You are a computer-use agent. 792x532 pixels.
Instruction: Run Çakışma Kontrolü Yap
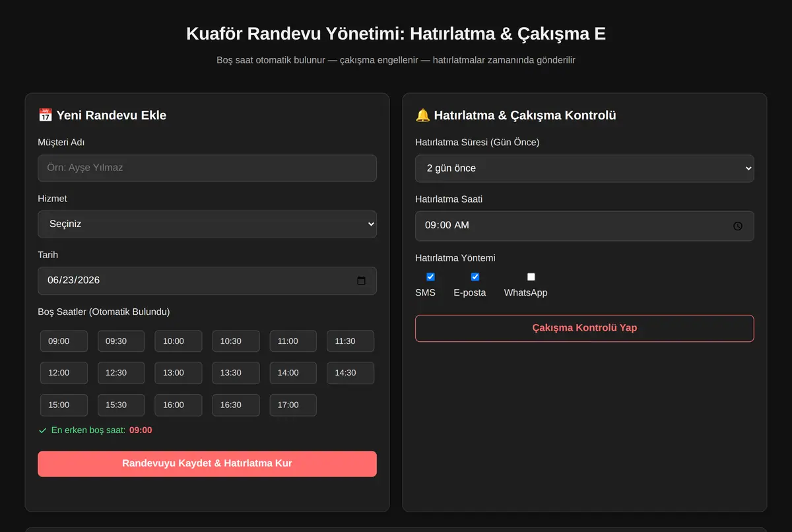585,328
